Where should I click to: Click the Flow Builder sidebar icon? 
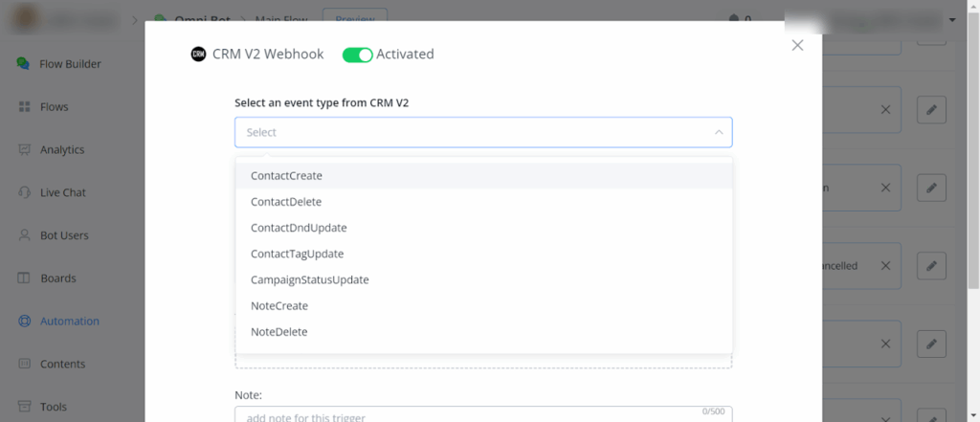pos(23,64)
